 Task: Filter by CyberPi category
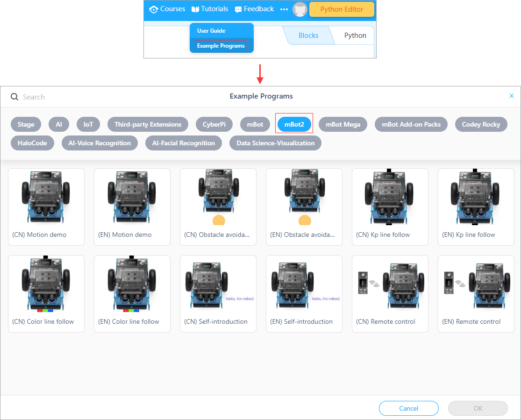(x=214, y=124)
